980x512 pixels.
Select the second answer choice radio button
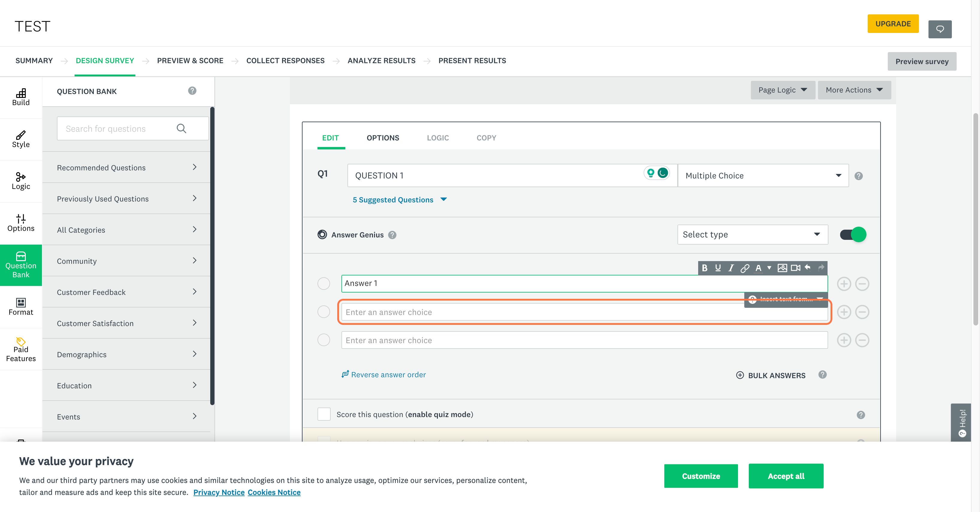point(324,312)
